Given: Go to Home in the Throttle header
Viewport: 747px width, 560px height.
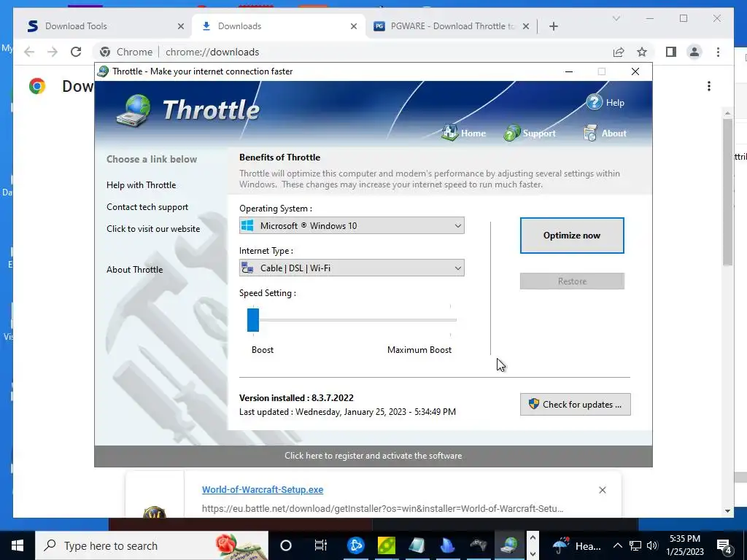Looking at the screenshot, I should [x=463, y=133].
